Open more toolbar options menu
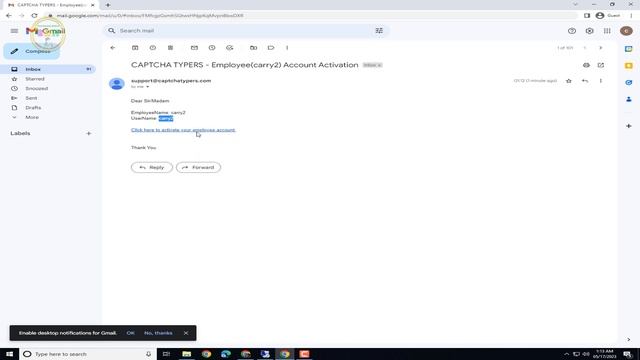Viewport: 640px width, 360px height. click(x=287, y=48)
